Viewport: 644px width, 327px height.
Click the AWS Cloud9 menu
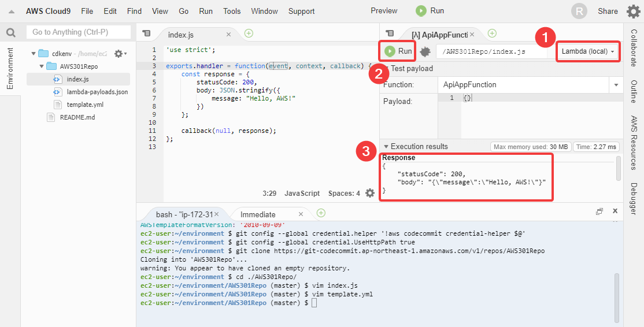click(x=48, y=11)
